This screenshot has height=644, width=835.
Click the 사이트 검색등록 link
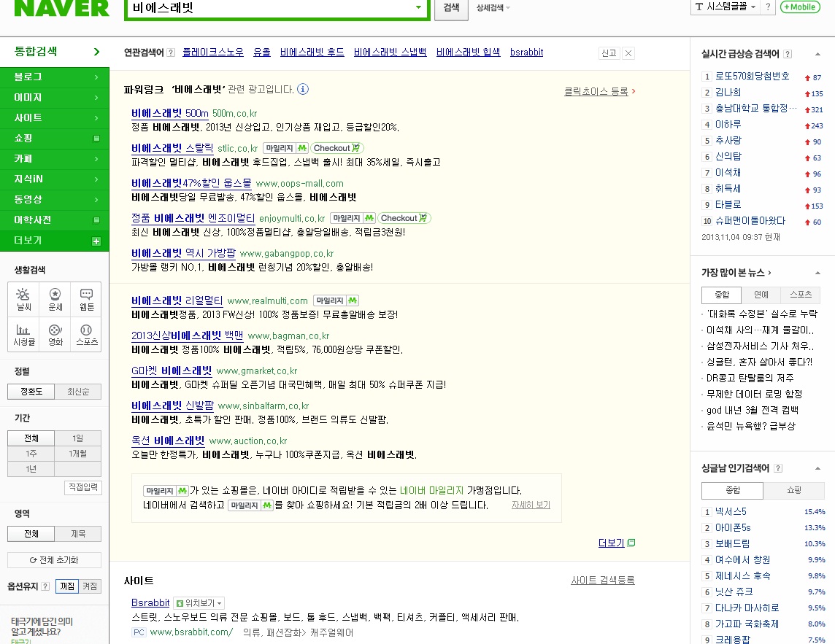coord(602,581)
